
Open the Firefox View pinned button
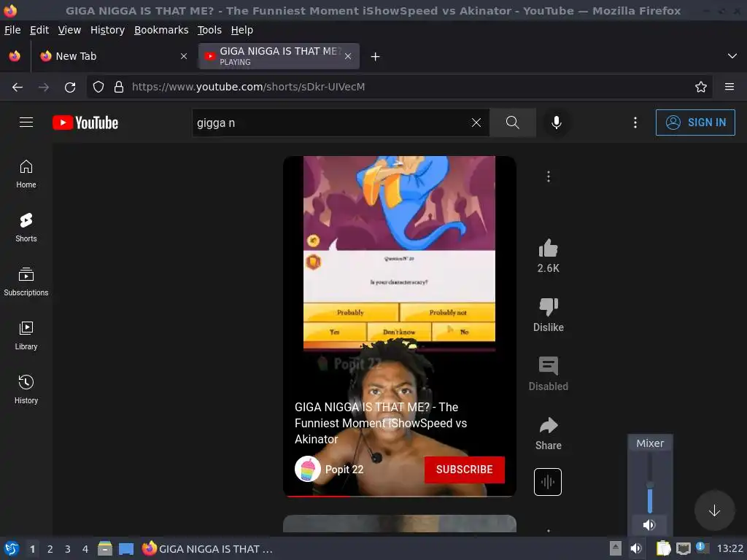15,56
